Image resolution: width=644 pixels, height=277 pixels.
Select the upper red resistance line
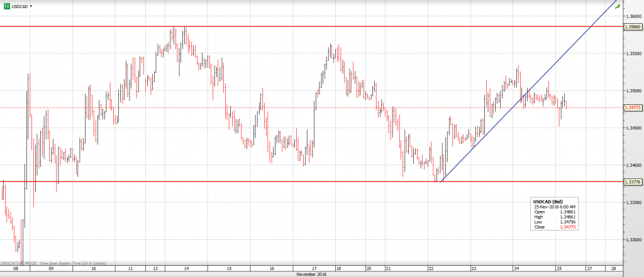[314, 26]
